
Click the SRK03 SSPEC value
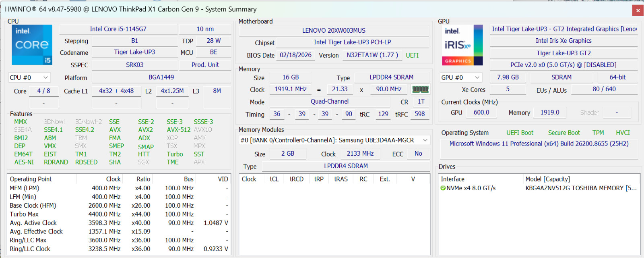point(134,65)
